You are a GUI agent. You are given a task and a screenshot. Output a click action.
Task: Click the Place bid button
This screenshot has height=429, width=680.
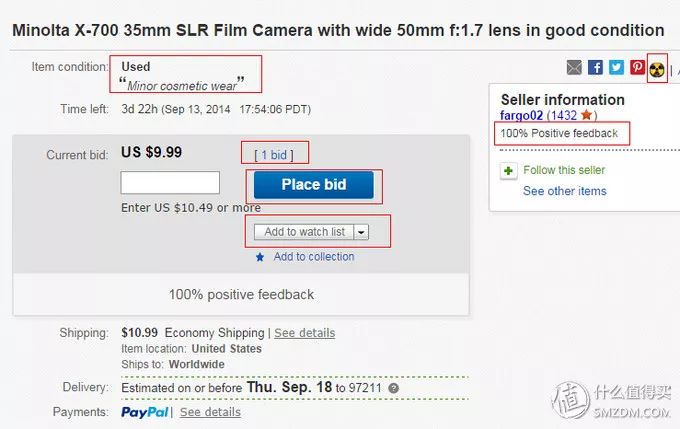(x=313, y=185)
